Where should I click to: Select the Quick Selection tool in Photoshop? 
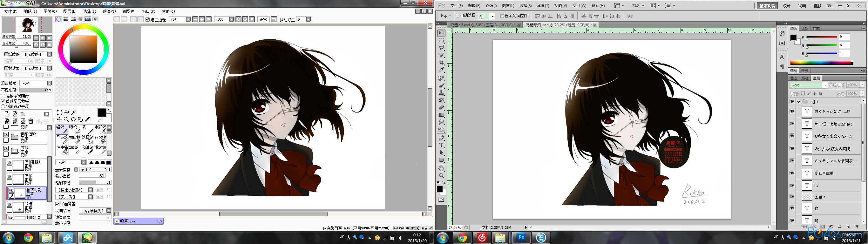(441, 55)
